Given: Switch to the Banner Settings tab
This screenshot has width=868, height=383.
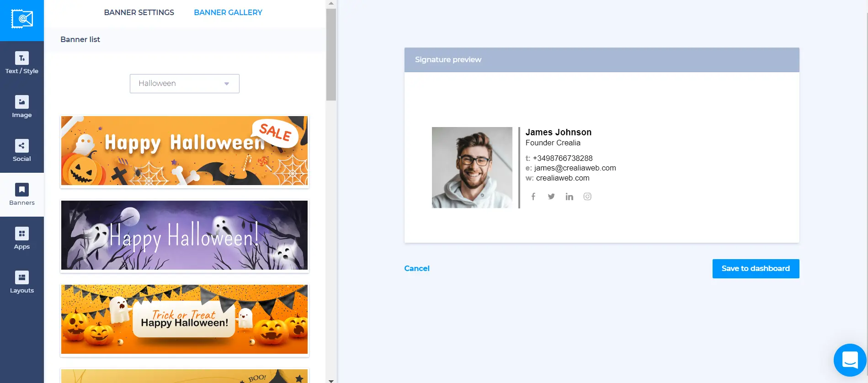Looking at the screenshot, I should (139, 12).
